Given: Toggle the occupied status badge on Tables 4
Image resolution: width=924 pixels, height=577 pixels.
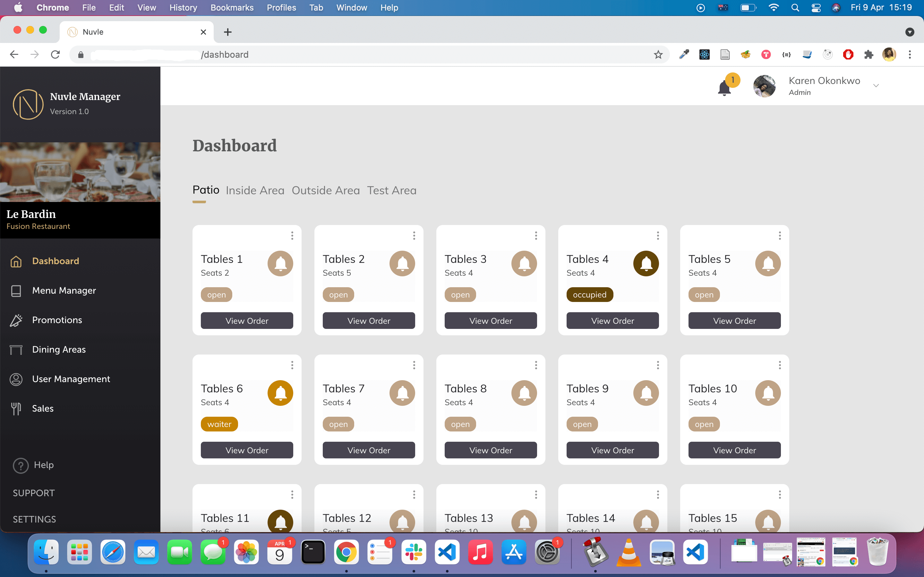Looking at the screenshot, I should (589, 295).
